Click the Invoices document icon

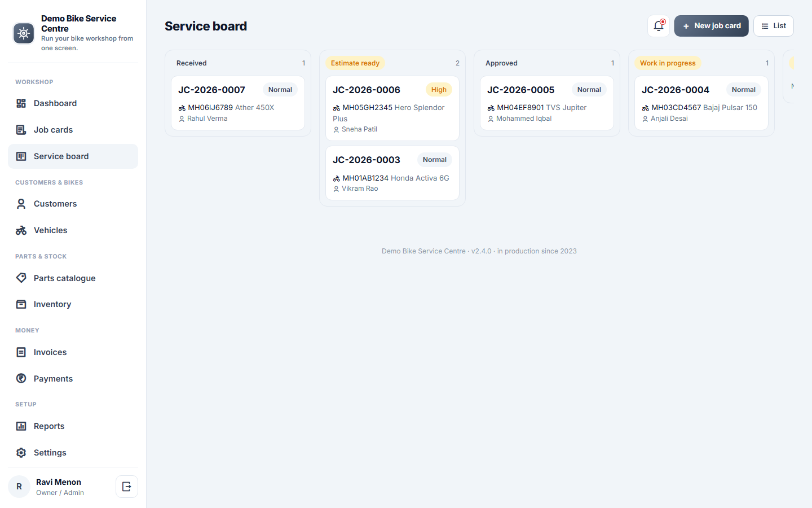point(21,352)
